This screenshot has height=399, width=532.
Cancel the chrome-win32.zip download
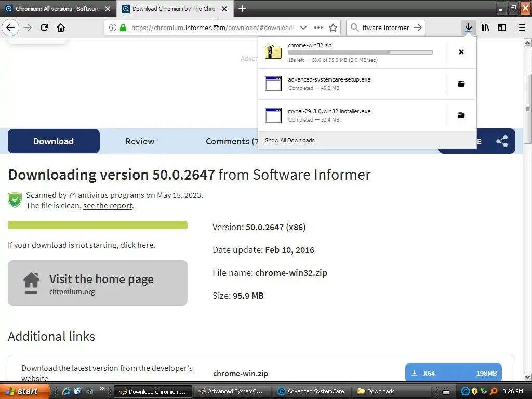(x=461, y=52)
